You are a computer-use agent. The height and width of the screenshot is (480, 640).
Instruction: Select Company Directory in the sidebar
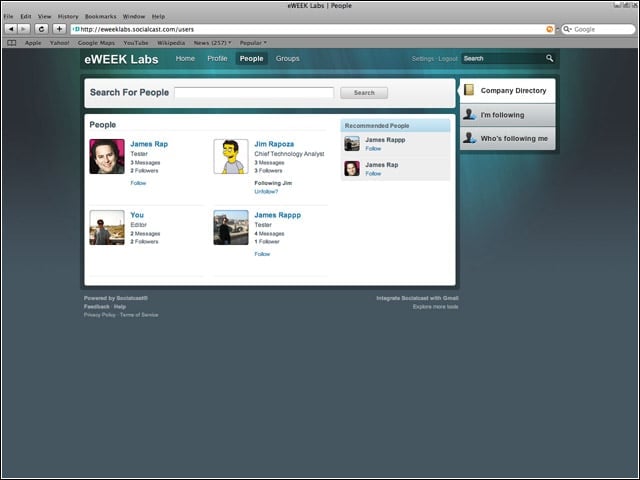point(507,91)
